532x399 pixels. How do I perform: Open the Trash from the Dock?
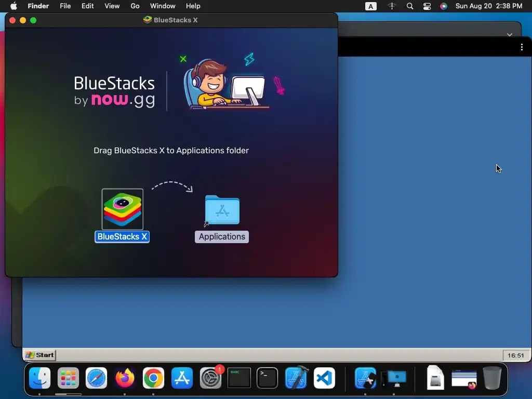pos(493,378)
